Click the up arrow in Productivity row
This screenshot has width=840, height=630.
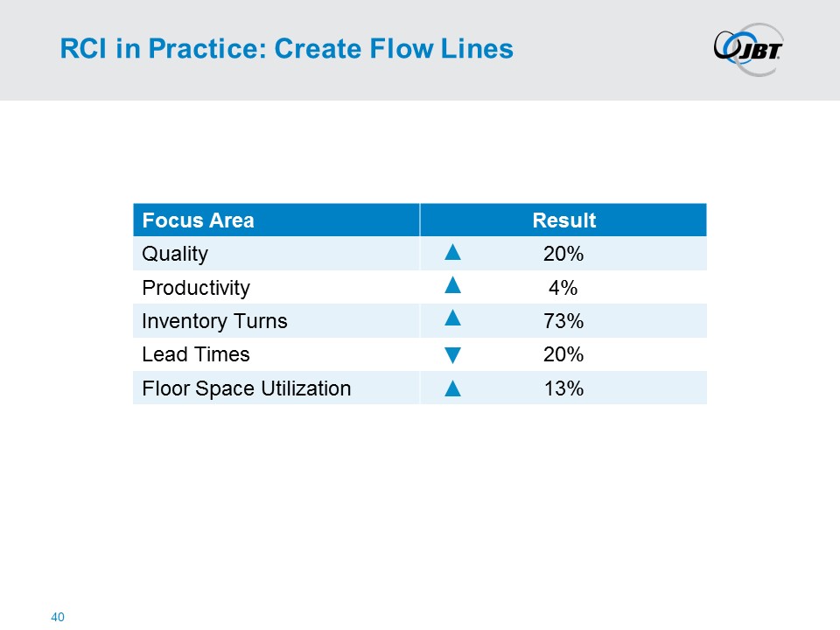click(452, 285)
